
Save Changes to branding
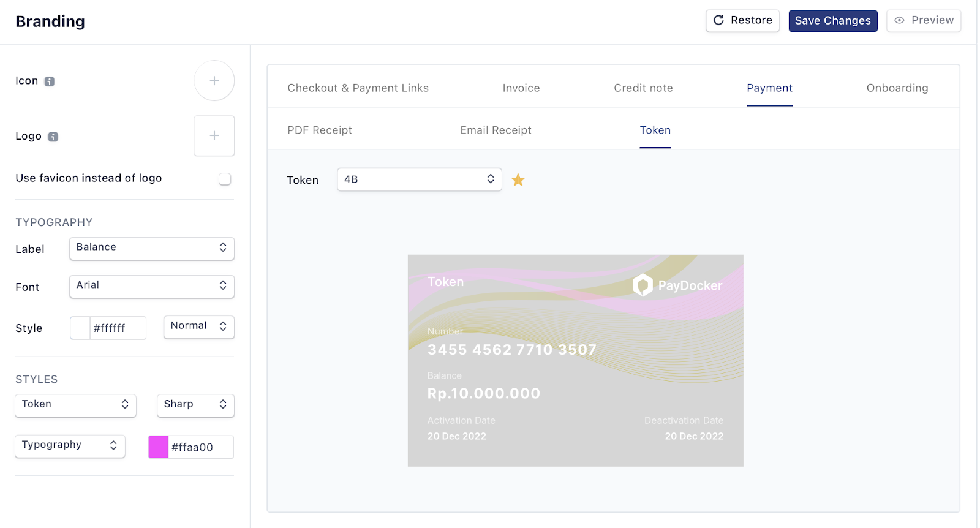pos(833,21)
